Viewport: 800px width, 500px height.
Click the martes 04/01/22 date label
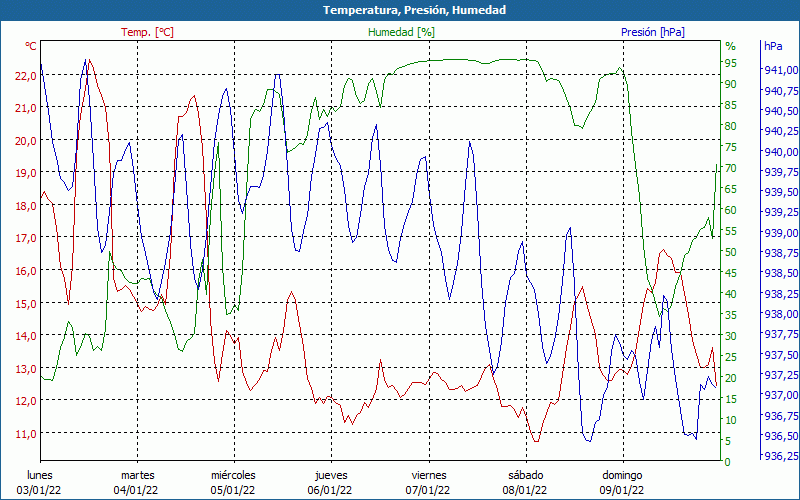pos(137,483)
